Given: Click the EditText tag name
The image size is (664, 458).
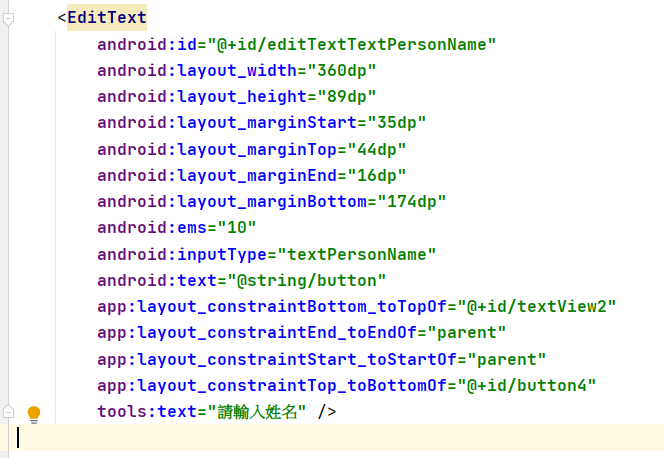Looking at the screenshot, I should pyautogui.click(x=107, y=17).
